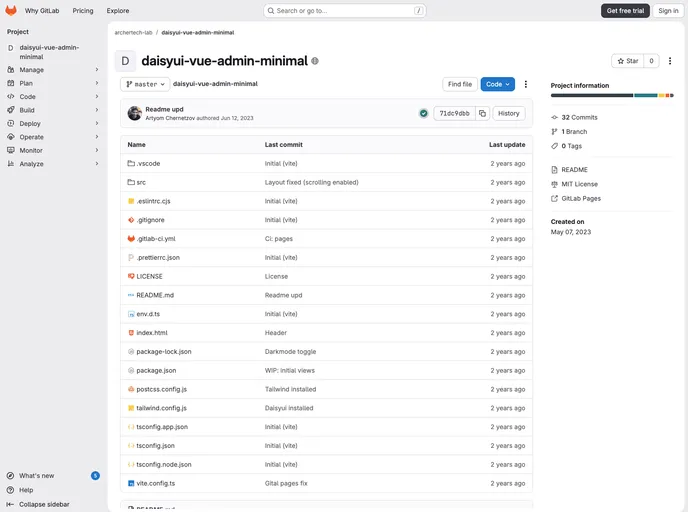Open the MIT License link
This screenshot has width=688, height=512.
579,184
